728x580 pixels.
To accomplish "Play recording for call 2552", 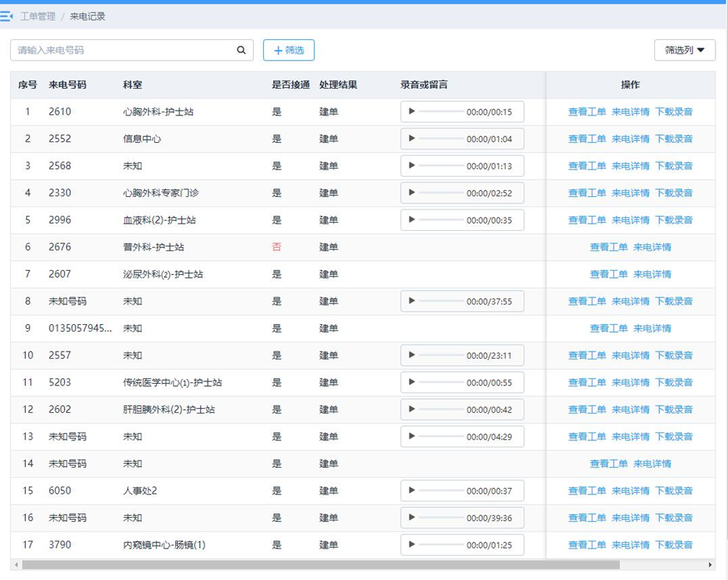I will tap(412, 138).
